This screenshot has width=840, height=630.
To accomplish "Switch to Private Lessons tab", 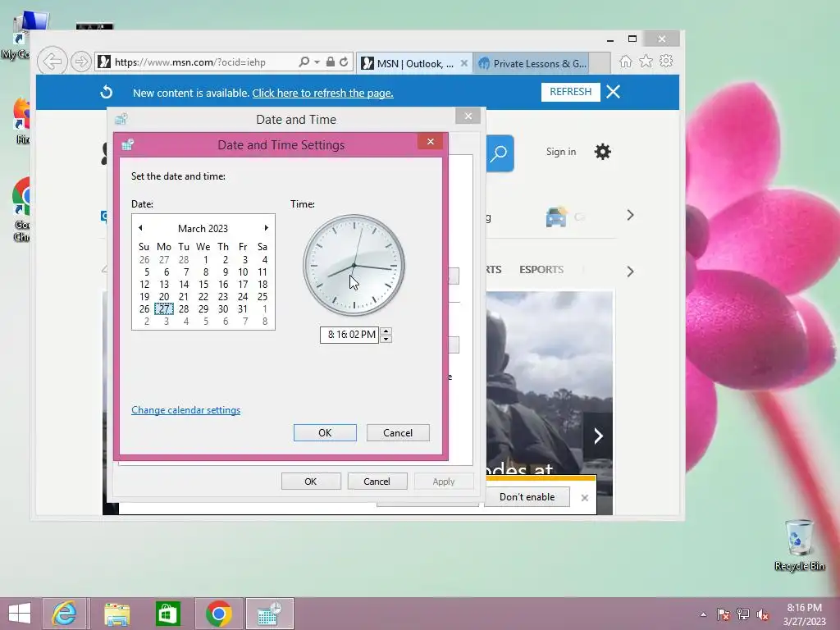I will (532, 64).
